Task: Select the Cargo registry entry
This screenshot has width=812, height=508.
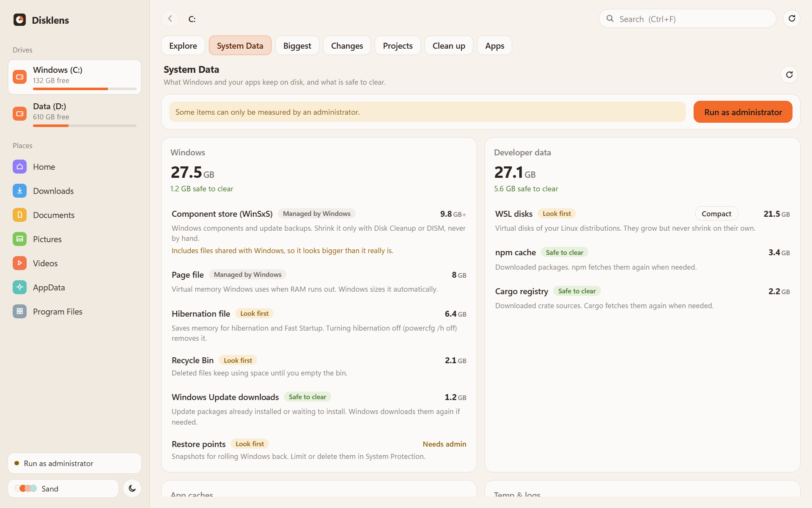Action: pos(642,298)
